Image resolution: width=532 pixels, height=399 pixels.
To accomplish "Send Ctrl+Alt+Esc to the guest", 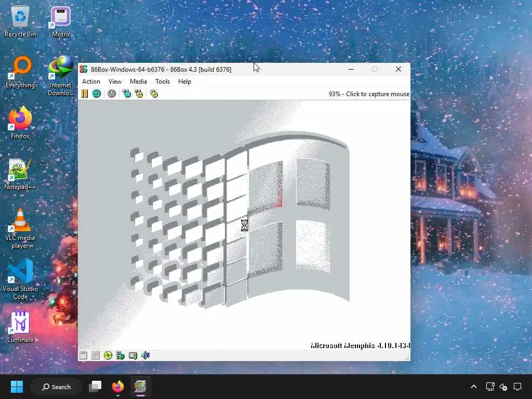I will (139, 94).
